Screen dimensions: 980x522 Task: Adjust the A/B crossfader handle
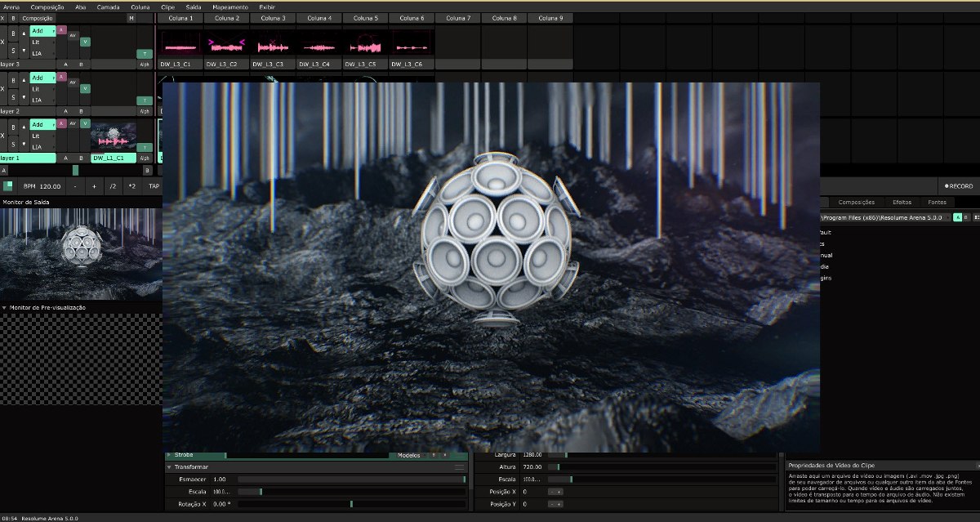click(x=76, y=170)
